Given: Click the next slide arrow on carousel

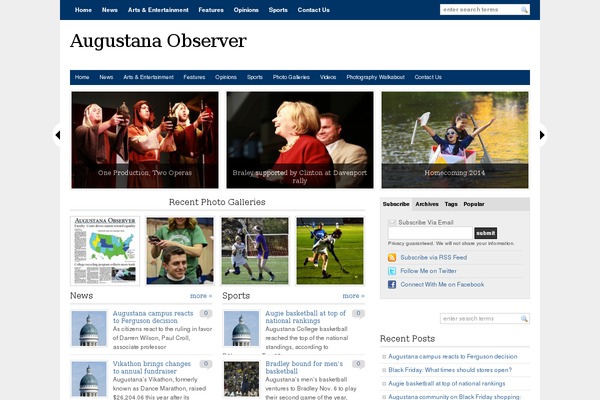Looking at the screenshot, I should tap(542, 135).
